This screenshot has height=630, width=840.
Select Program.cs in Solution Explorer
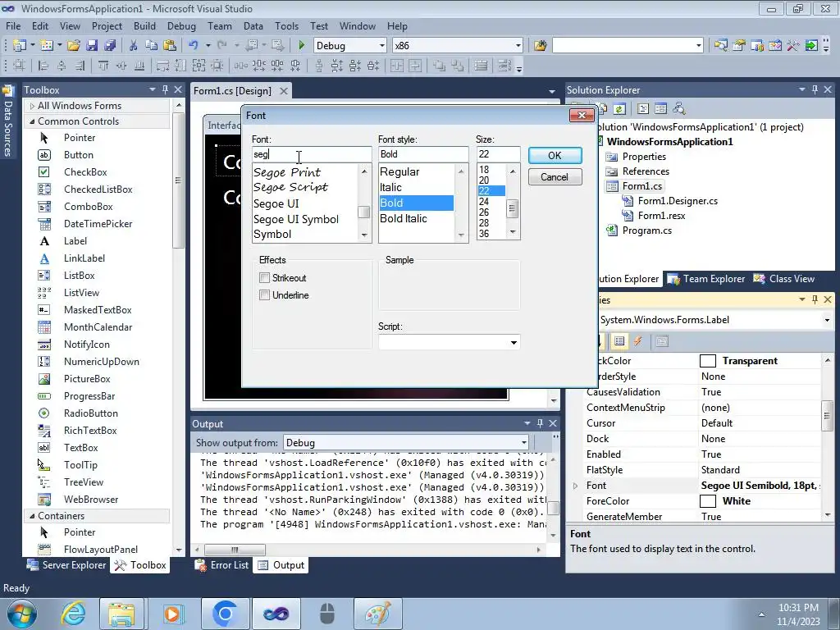646,231
